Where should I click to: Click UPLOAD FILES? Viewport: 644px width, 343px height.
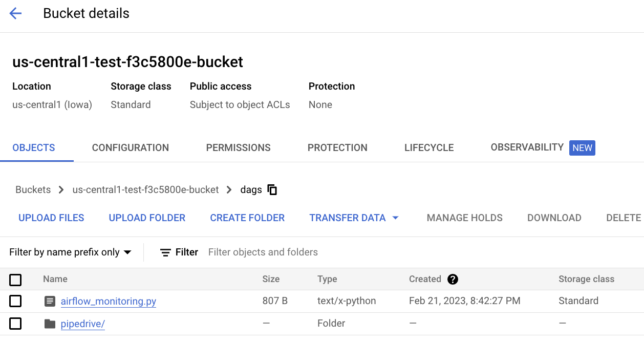51,218
